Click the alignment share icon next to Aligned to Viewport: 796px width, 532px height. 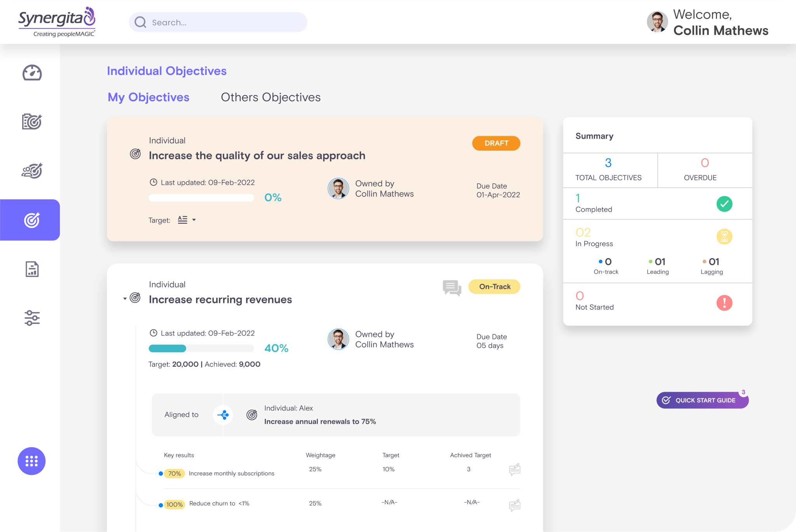tap(223, 415)
